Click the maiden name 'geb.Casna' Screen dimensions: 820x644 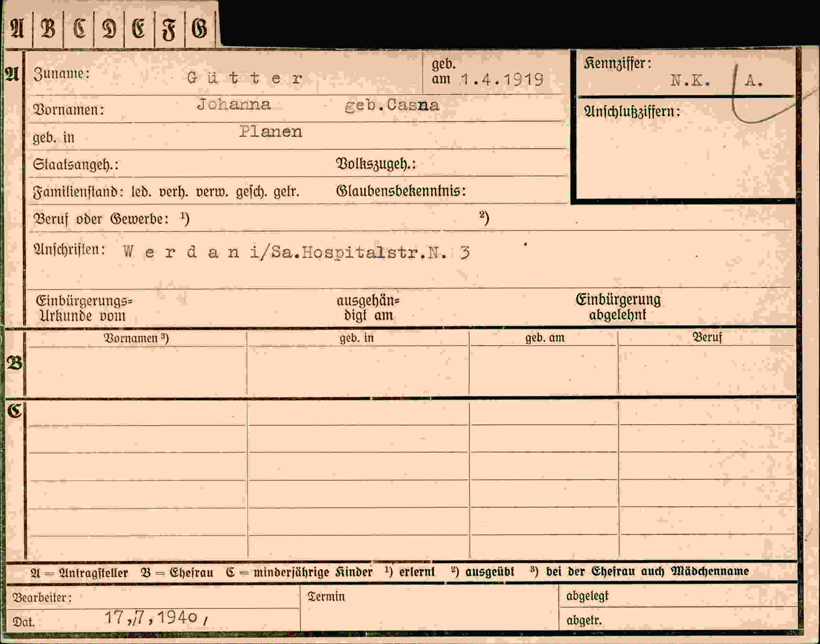tap(392, 105)
